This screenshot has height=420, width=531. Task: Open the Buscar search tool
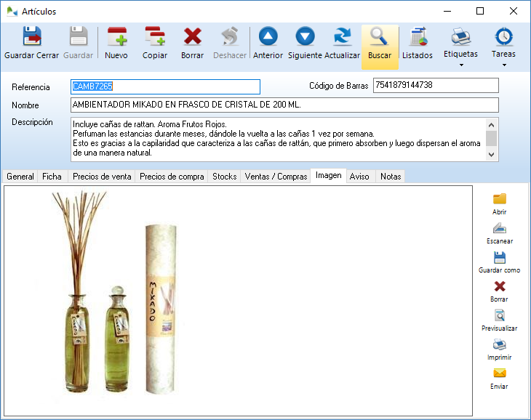(380, 43)
